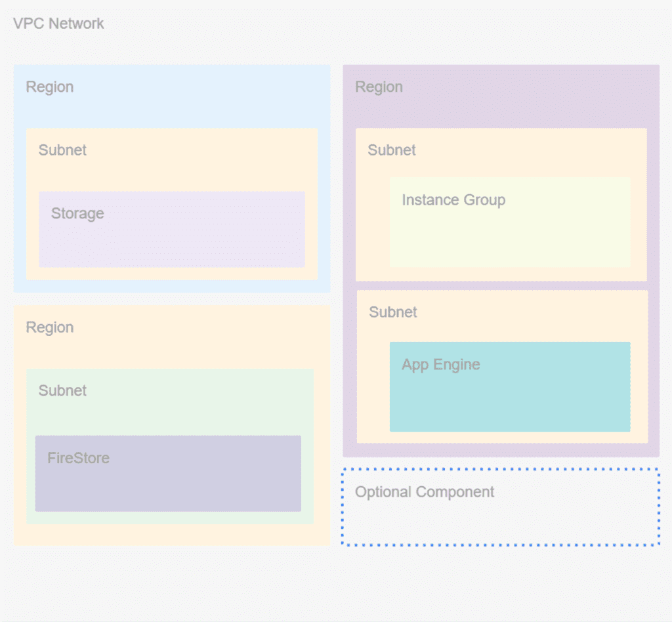Select the Region label in the blue container
672x622 pixels.
(50, 87)
